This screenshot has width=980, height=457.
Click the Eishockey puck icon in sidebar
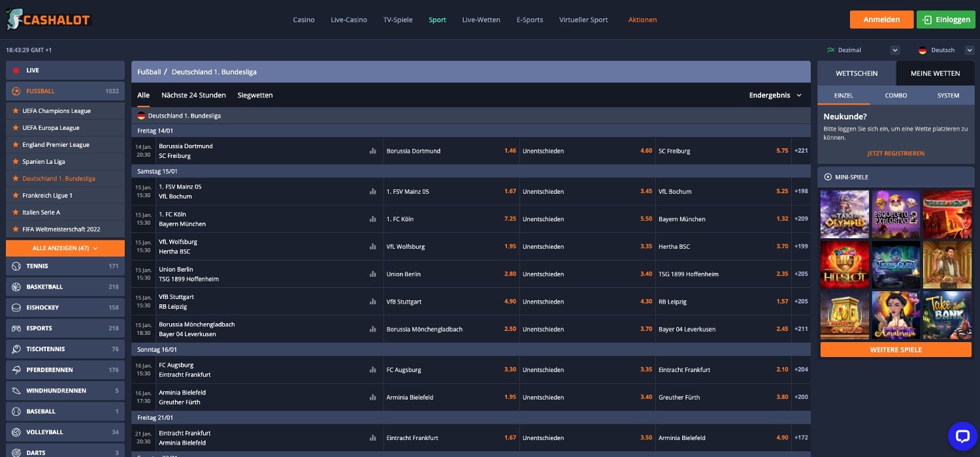tap(16, 307)
